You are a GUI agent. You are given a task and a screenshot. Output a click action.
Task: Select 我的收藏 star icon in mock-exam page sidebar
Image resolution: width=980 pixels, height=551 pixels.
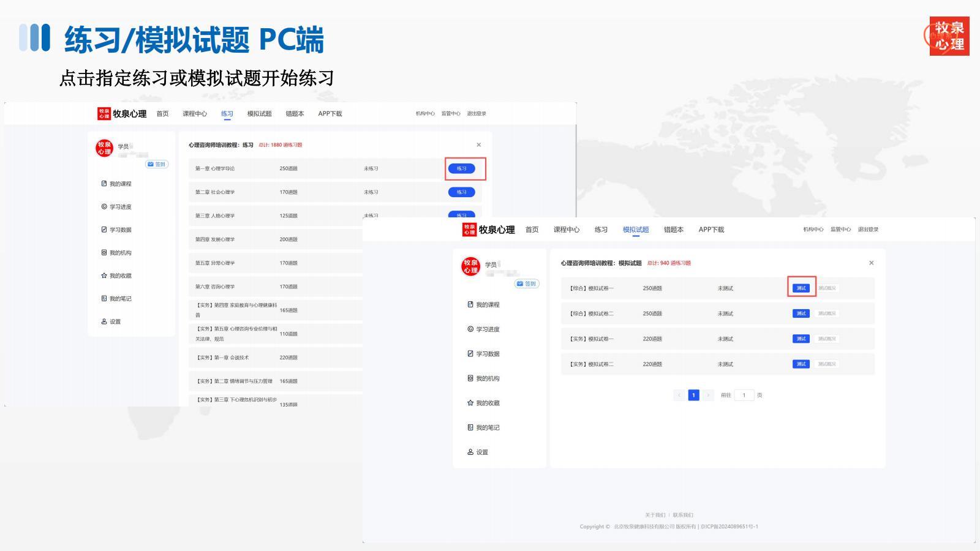(x=470, y=403)
